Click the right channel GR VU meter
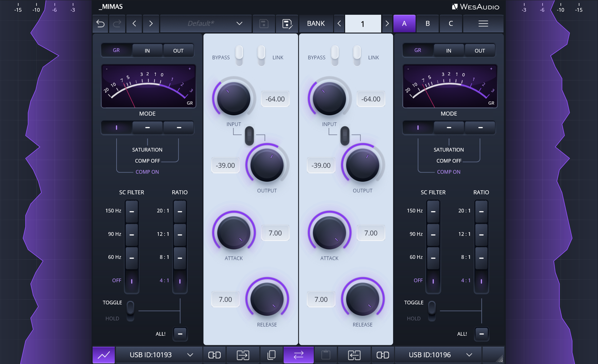The width and height of the screenshot is (598, 364). 450,86
